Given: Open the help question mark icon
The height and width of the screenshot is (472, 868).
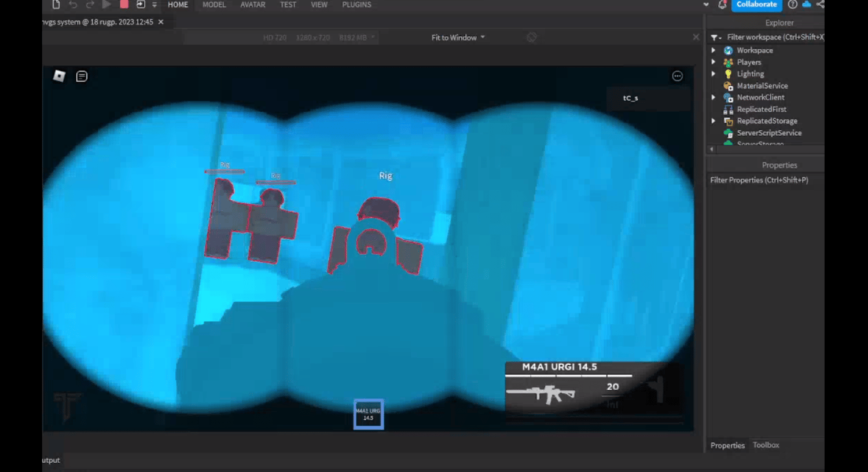Looking at the screenshot, I should (x=792, y=5).
